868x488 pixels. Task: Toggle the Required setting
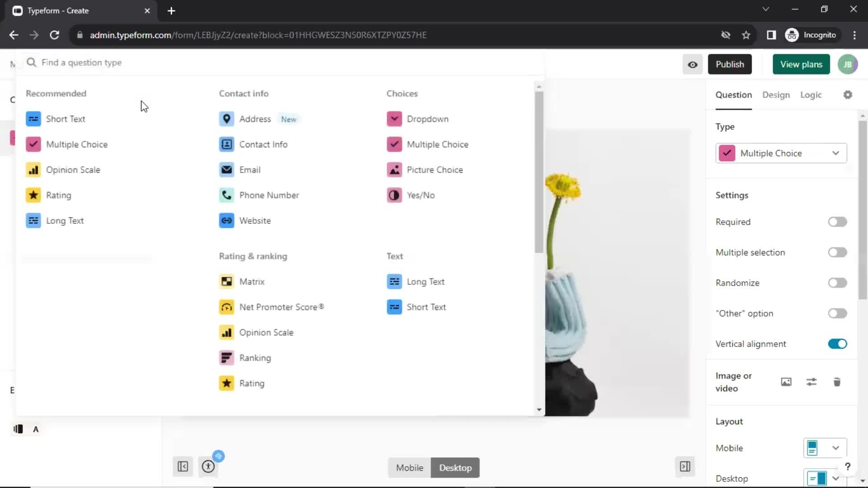(837, 222)
